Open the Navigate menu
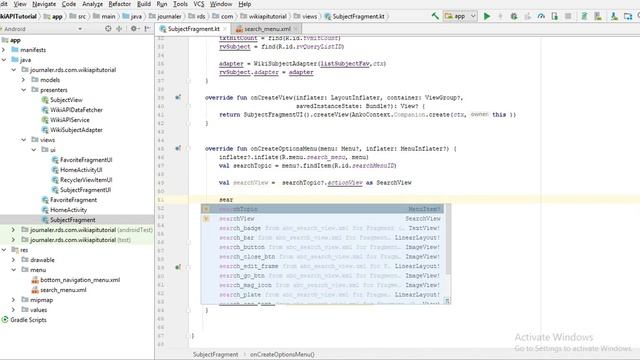Viewport: 640px width, 360px height. point(44,4)
